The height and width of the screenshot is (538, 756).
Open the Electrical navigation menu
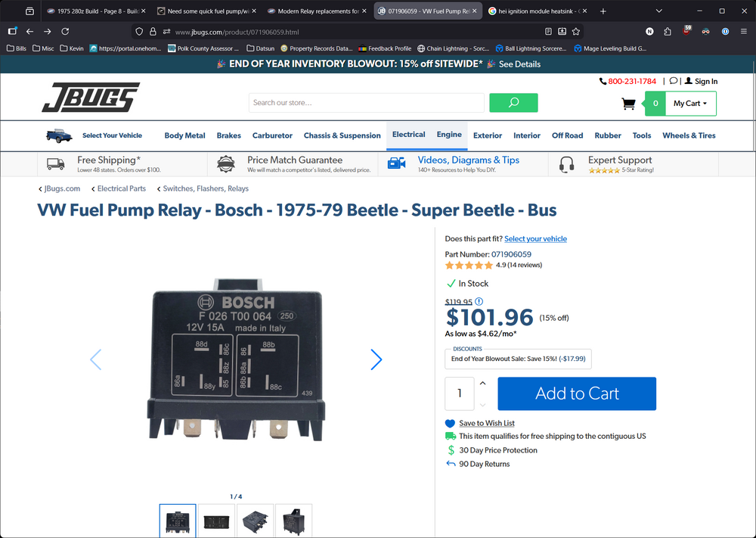click(x=408, y=135)
